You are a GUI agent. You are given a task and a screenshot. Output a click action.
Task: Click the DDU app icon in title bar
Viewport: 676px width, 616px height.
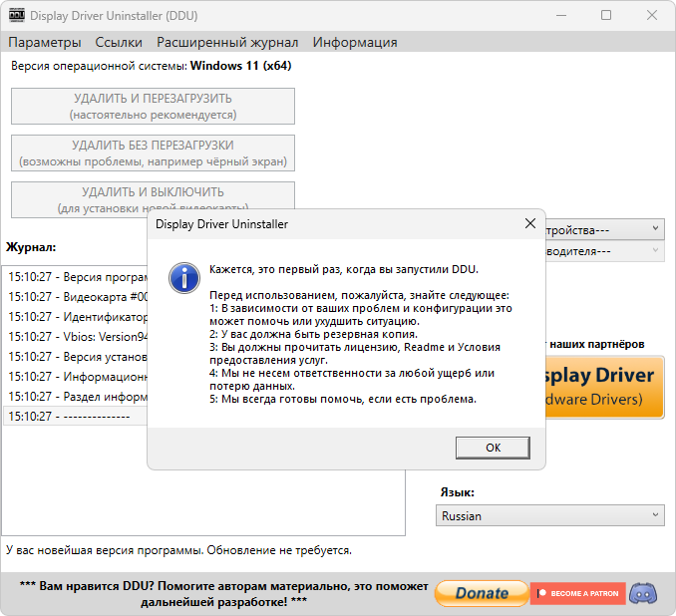[x=16, y=16]
